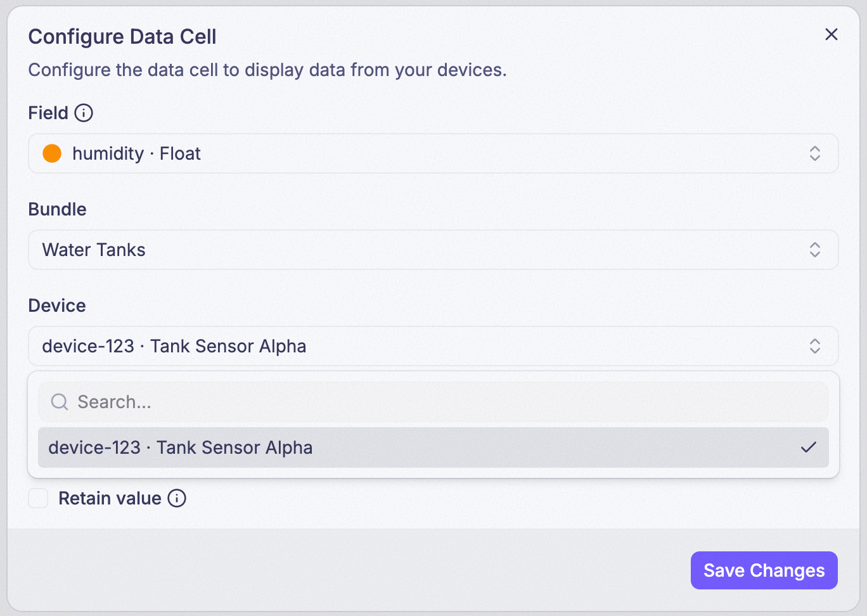Open the Field dropdown showing humidity · Float
This screenshot has height=616, width=867.
click(433, 153)
